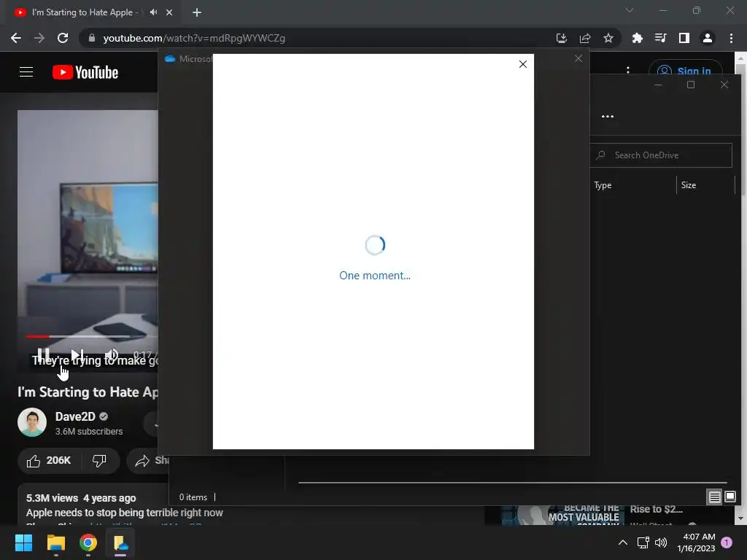Open Chrome three-dot menu
Screen dimensions: 747x560
click(x=731, y=38)
